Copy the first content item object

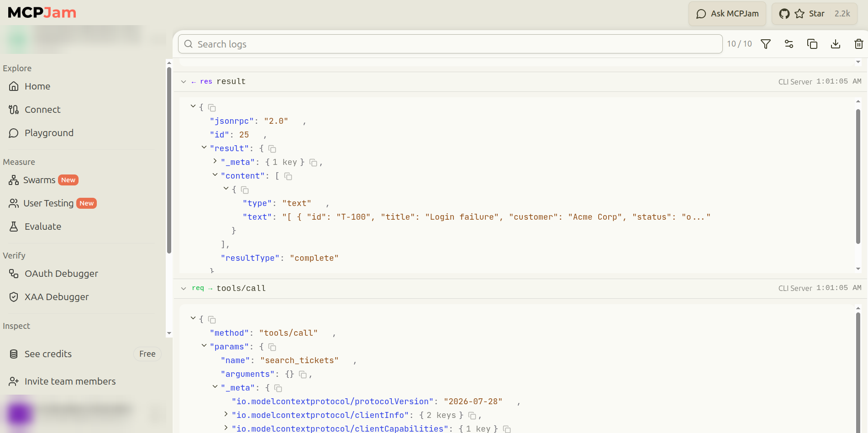[245, 190]
